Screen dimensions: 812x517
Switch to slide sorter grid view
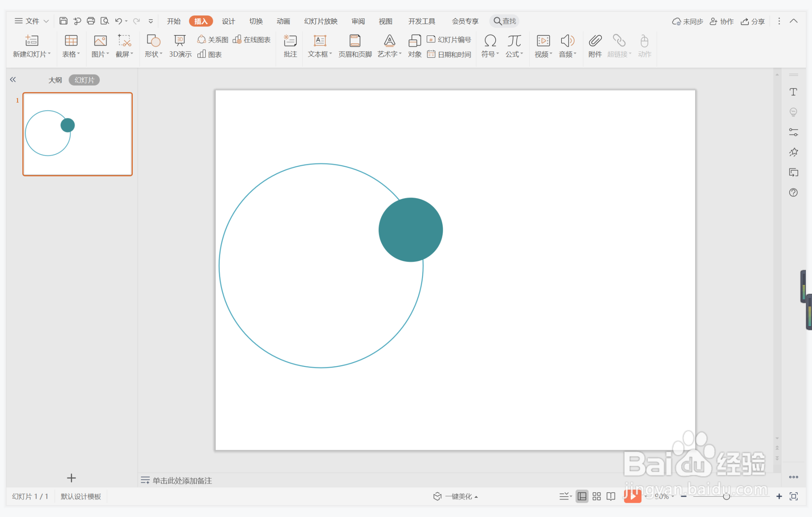pyautogui.click(x=597, y=496)
